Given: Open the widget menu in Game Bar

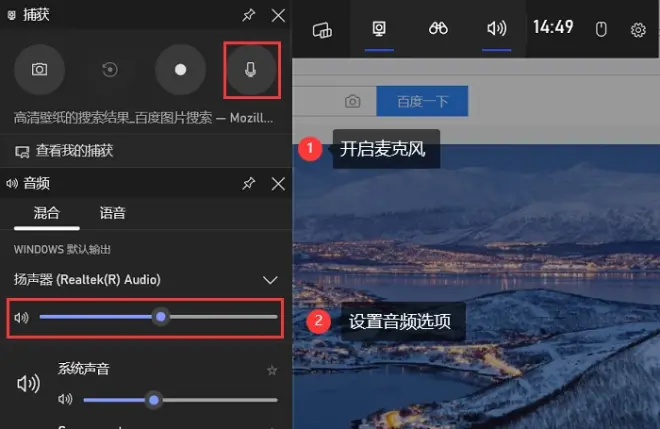Looking at the screenshot, I should pyautogui.click(x=322, y=29).
